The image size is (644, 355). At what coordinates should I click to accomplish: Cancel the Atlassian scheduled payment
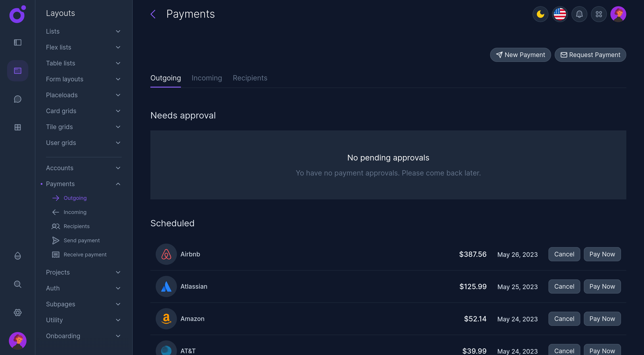click(x=564, y=286)
